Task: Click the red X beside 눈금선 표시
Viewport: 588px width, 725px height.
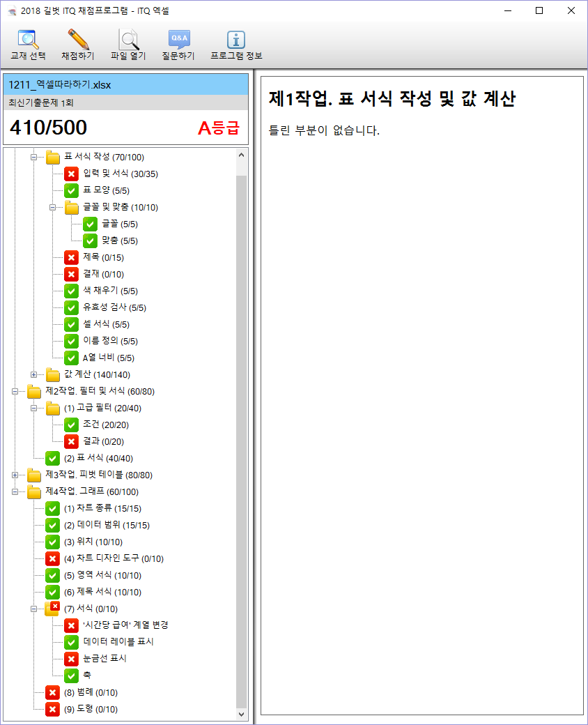Action: coord(71,659)
